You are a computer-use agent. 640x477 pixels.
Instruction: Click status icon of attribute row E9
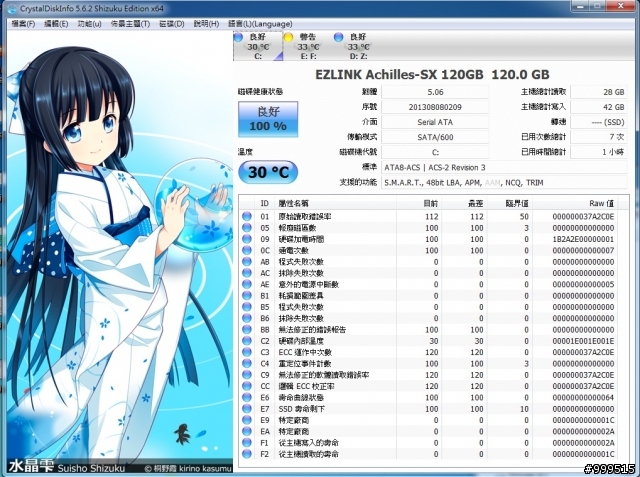(x=247, y=420)
